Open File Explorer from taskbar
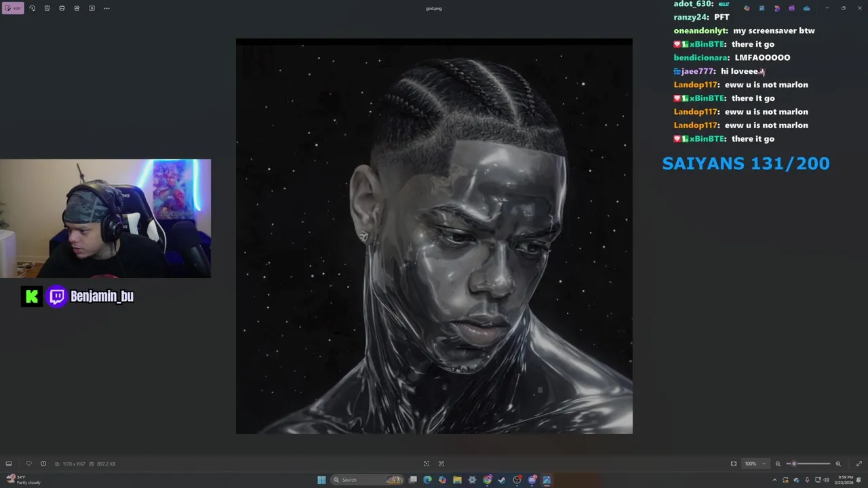This screenshot has height=488, width=868. pyautogui.click(x=457, y=480)
